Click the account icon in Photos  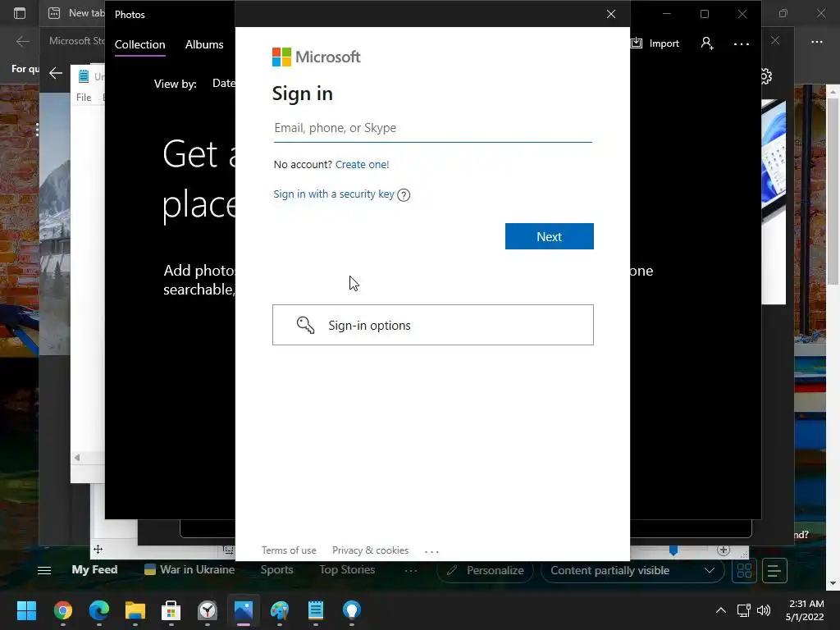[707, 43]
